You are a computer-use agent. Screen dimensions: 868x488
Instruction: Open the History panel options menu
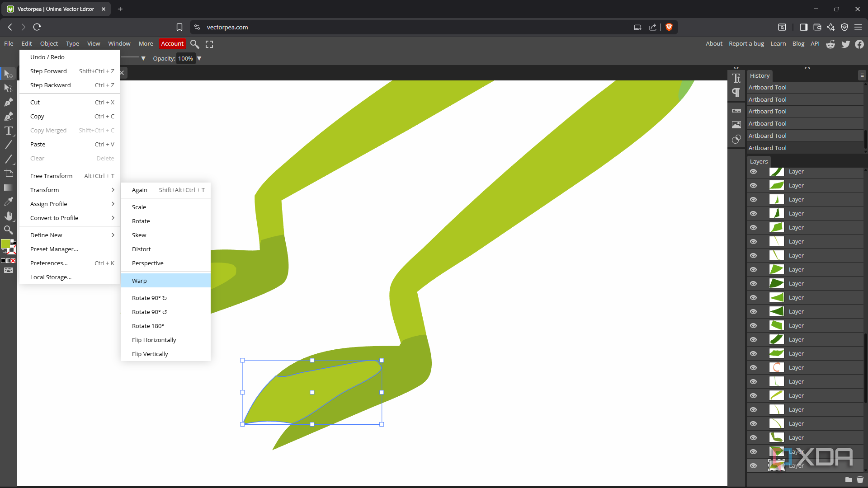[x=862, y=75]
